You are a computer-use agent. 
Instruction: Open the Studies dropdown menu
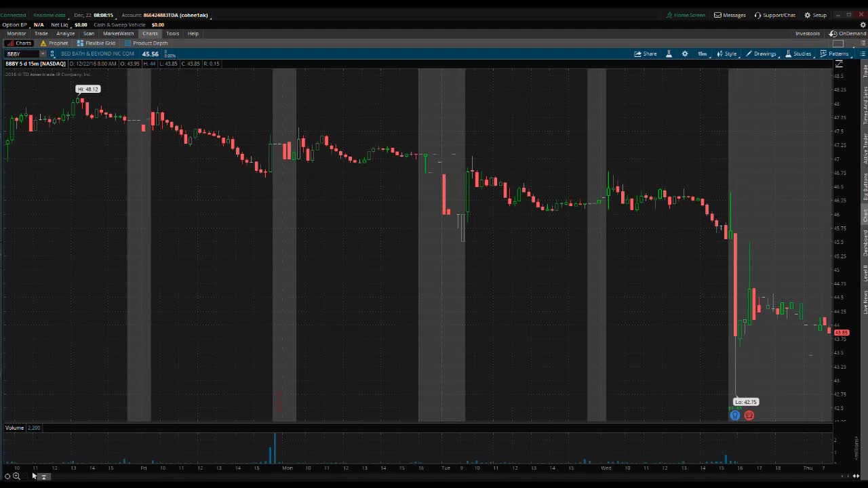pyautogui.click(x=798, y=54)
